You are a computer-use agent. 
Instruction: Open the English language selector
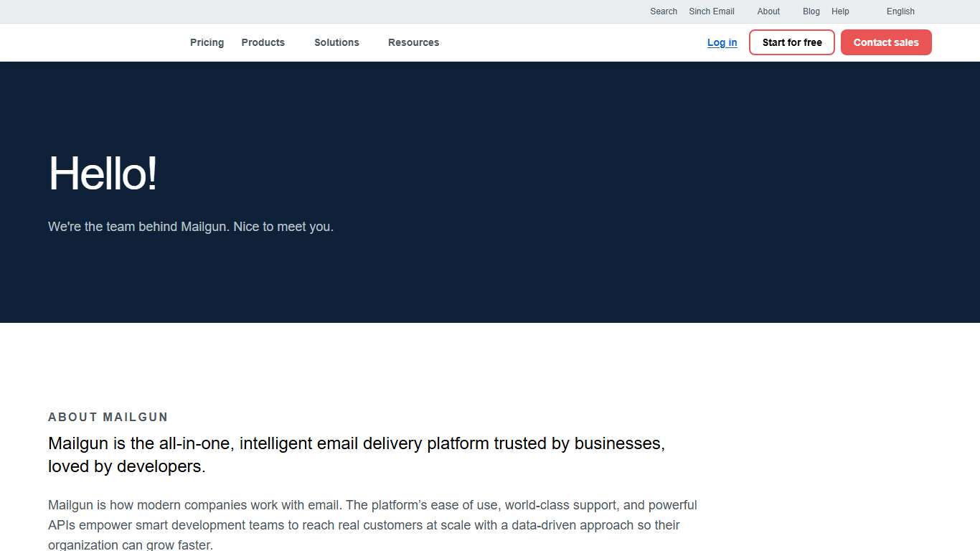pyautogui.click(x=900, y=11)
